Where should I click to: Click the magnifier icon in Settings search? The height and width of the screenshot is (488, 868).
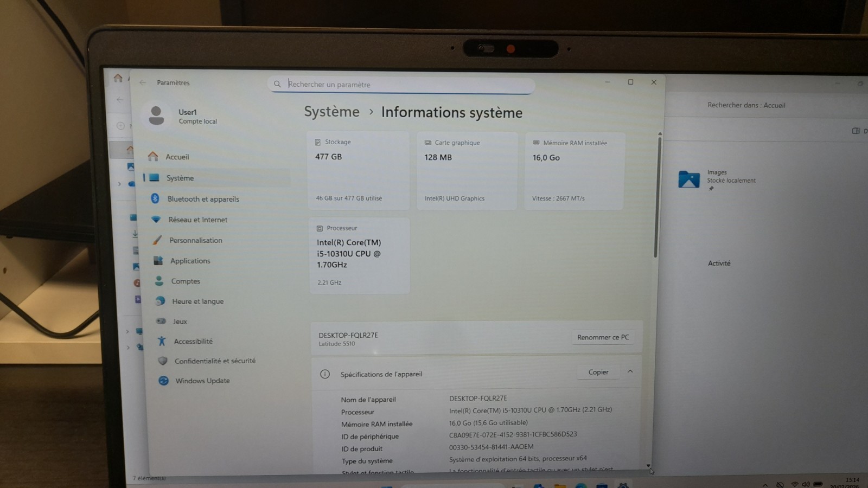[x=277, y=84]
